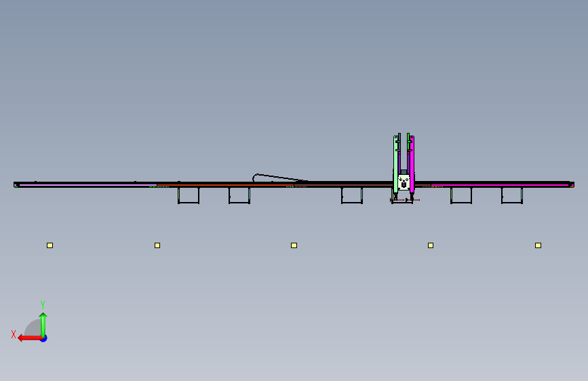
Task: Select the magenta upright column of the carriage
Action: point(412,165)
